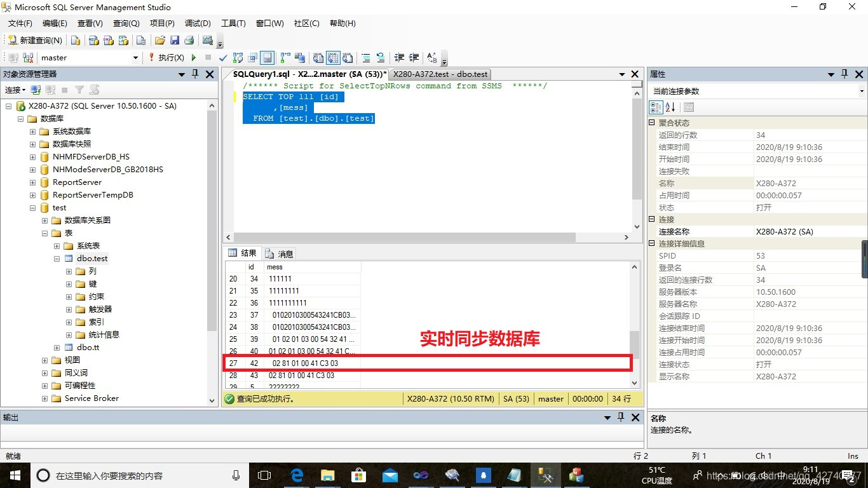Start debugging with the green play icon

[x=194, y=58]
